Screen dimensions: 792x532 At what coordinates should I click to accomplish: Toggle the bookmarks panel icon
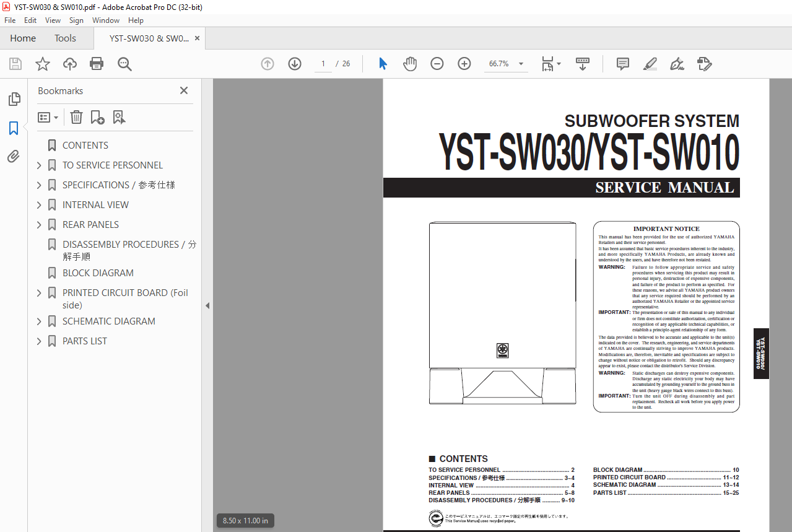tap(14, 128)
